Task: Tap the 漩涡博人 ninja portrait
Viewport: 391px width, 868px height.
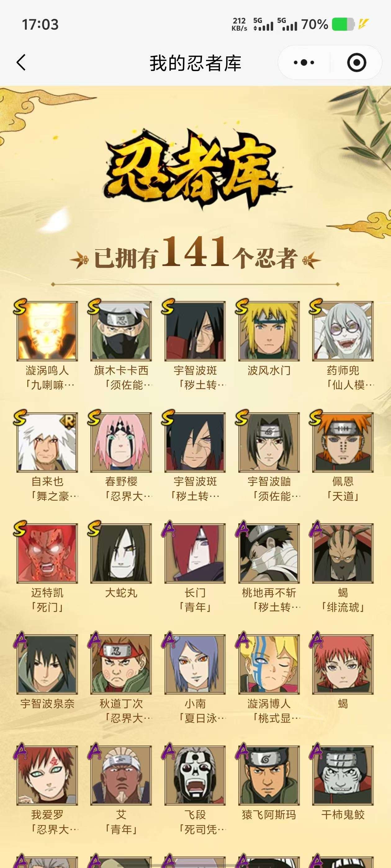Action: (x=269, y=664)
